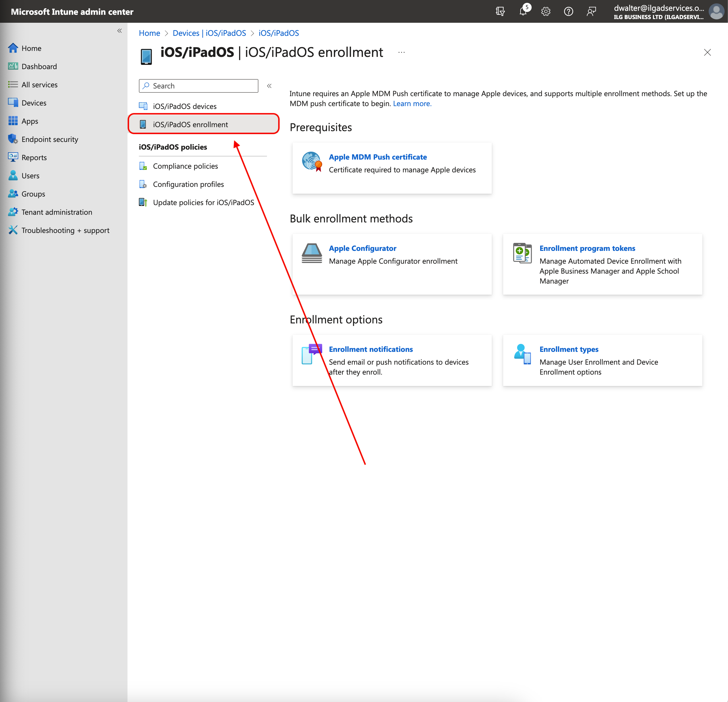The width and height of the screenshot is (728, 702).
Task: Click the Learn more link
Action: pos(412,104)
